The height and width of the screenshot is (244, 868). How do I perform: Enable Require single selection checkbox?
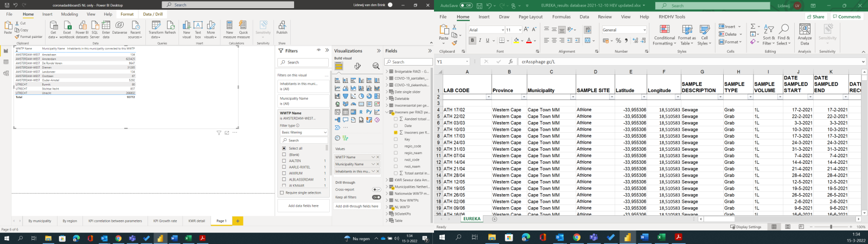click(x=282, y=192)
